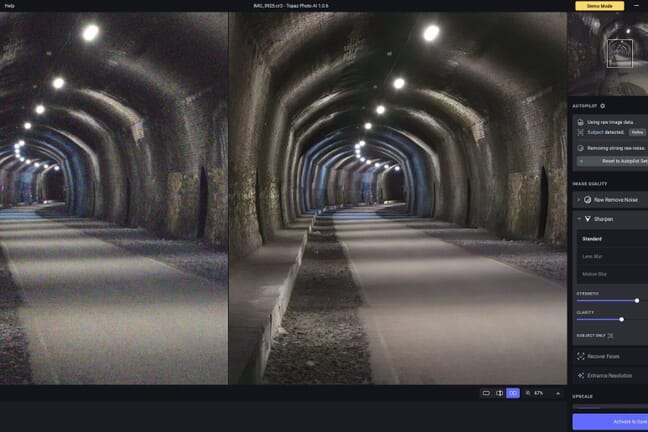Open the Recover Faces label
Image resolution: width=648 pixels, height=432 pixels.
click(x=603, y=356)
